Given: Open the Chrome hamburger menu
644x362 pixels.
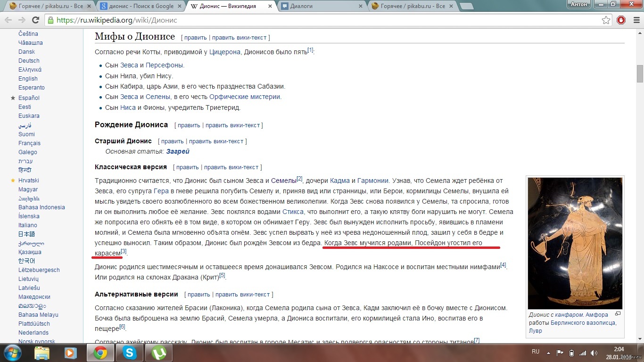Looking at the screenshot, I should (636, 20).
